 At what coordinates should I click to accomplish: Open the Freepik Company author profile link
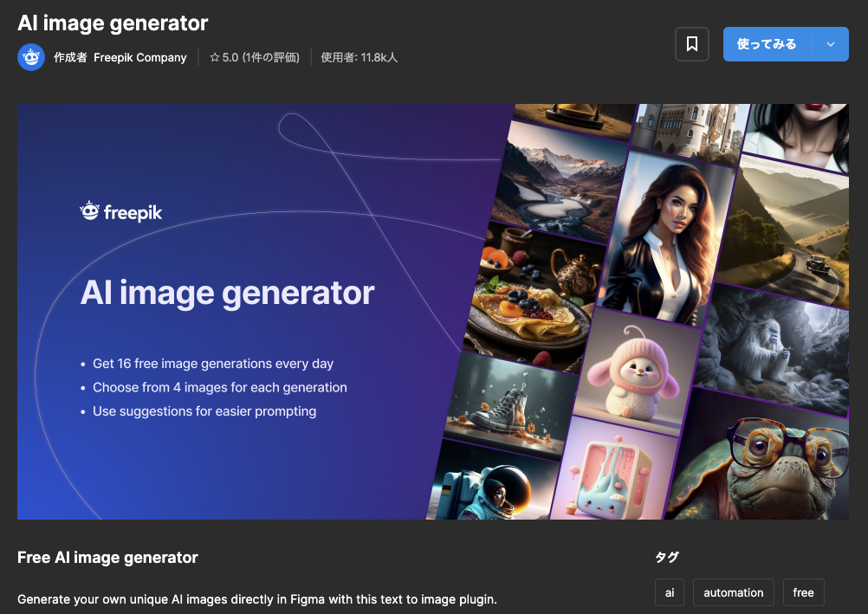click(140, 57)
